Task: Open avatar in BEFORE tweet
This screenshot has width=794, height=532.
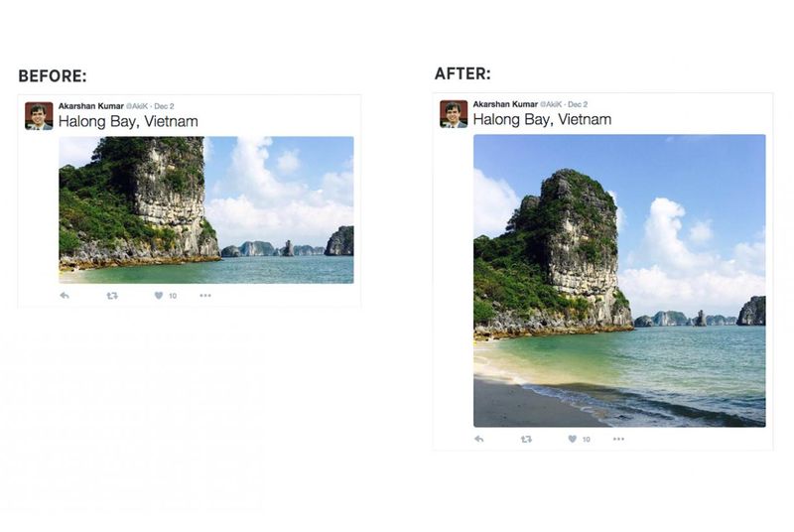Action: (x=39, y=116)
